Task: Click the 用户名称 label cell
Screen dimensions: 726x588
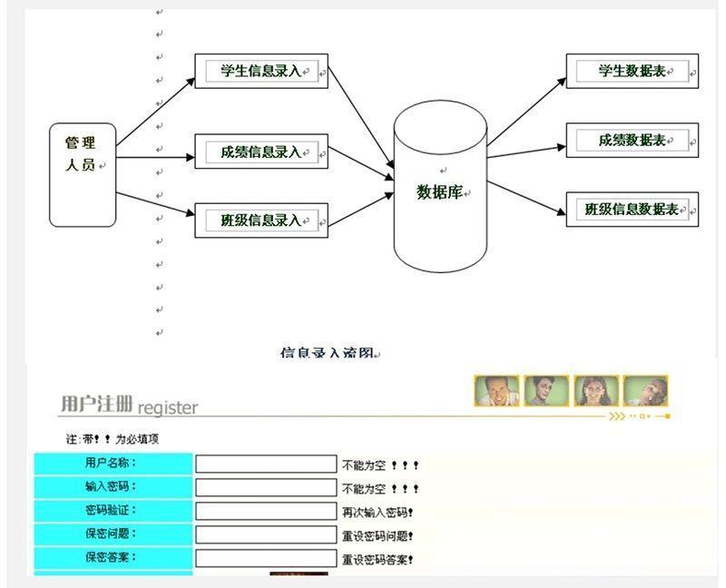Action: 113,464
